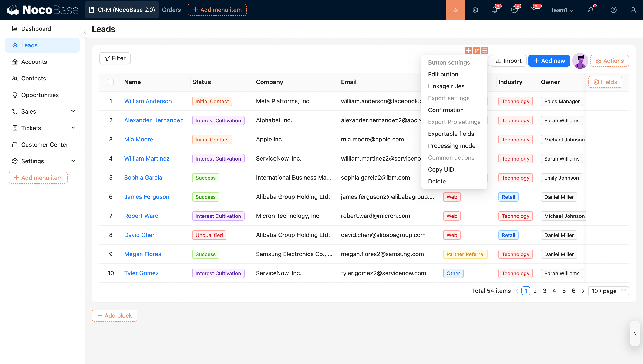Screen dimensions: 643x364
Task: Open the notifications bell icon
Action: pos(495,10)
